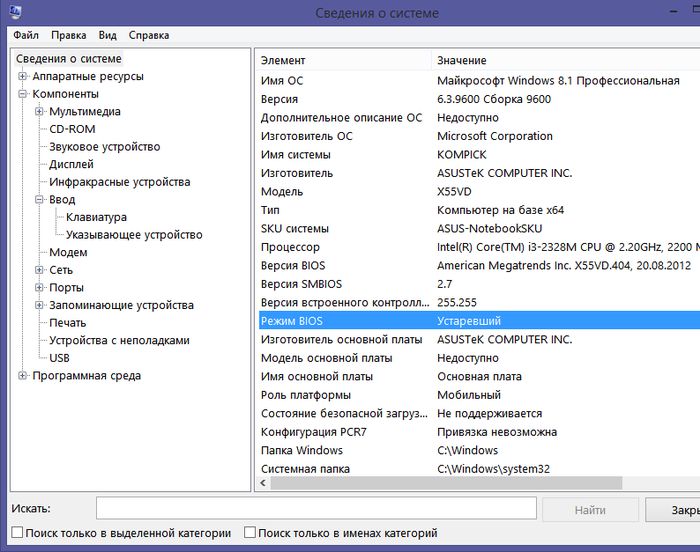The image size is (700, 552).
Task: Open the Файл menu
Action: click(x=26, y=35)
